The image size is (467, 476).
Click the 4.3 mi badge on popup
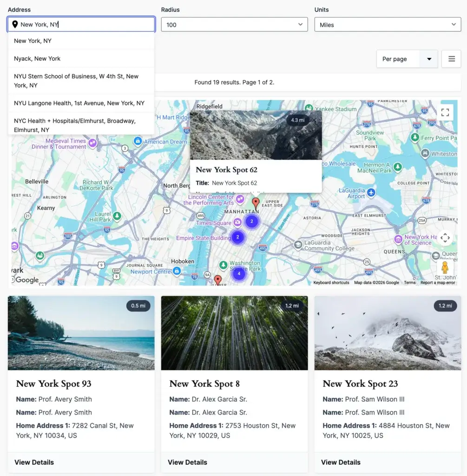[x=298, y=120]
